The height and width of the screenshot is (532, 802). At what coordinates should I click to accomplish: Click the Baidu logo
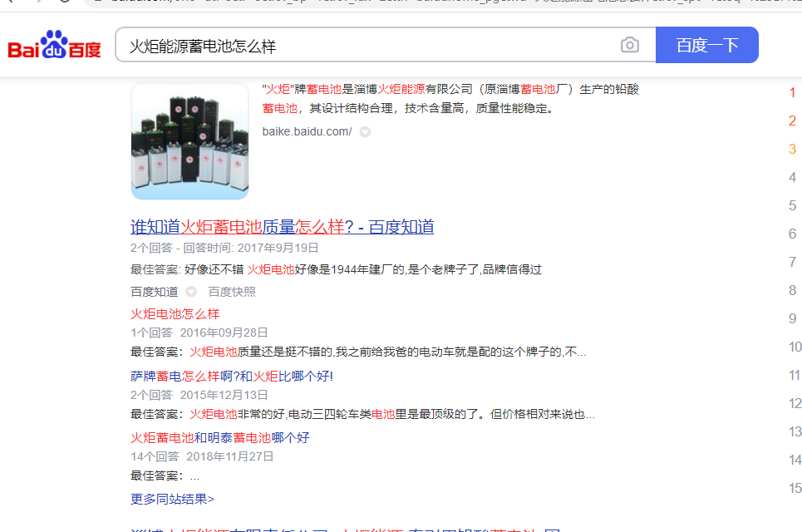(54, 45)
